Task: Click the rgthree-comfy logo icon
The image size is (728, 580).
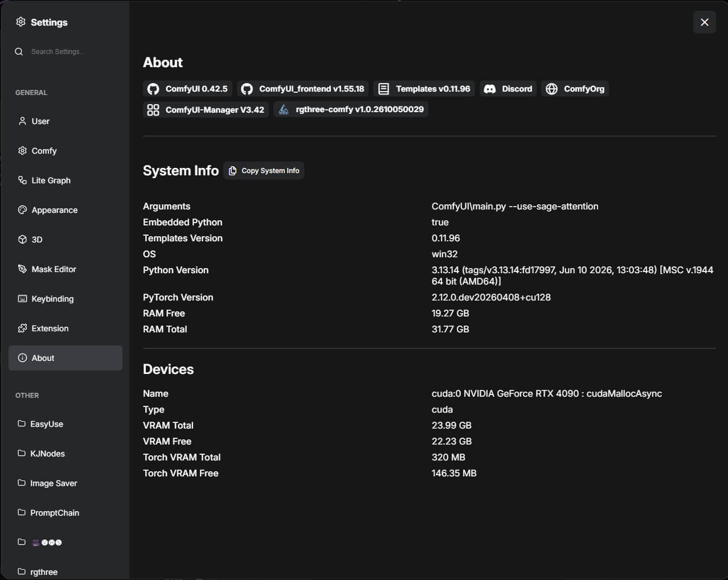Action: (x=283, y=109)
